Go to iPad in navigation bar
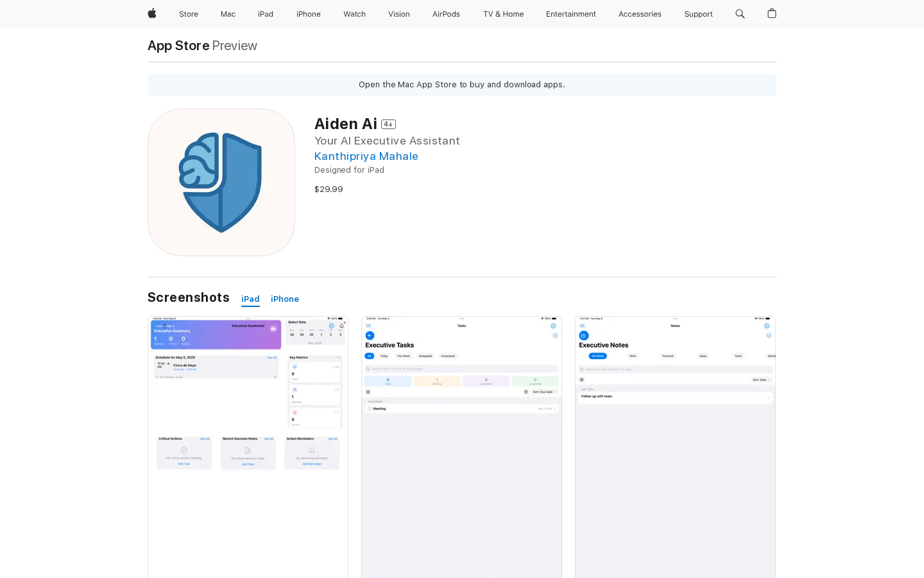 click(x=266, y=14)
